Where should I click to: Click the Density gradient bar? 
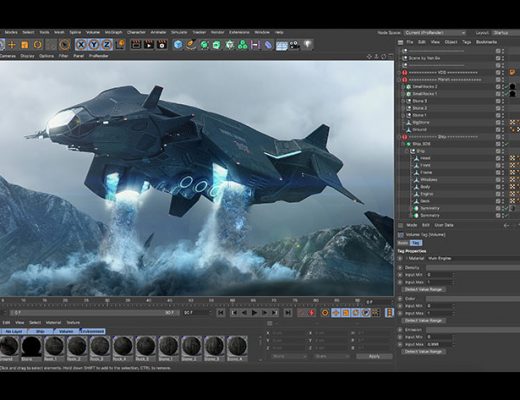[473, 268]
